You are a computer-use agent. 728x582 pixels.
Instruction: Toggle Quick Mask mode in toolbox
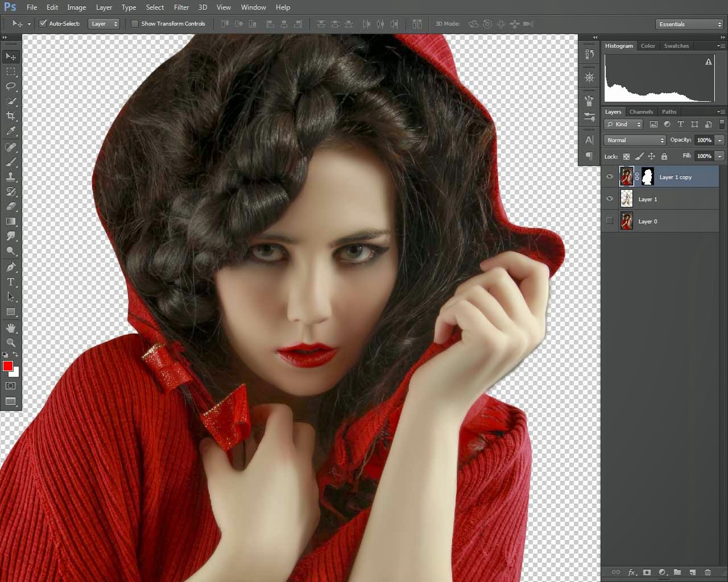pyautogui.click(x=11, y=385)
